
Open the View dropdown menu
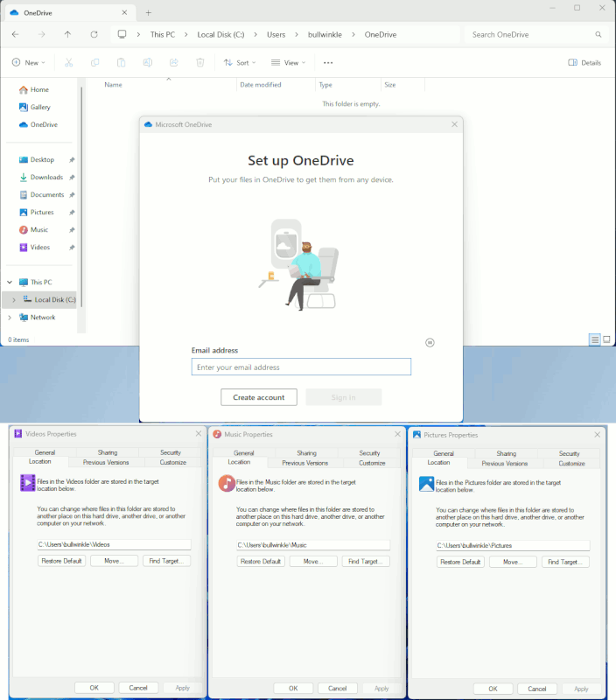click(289, 62)
